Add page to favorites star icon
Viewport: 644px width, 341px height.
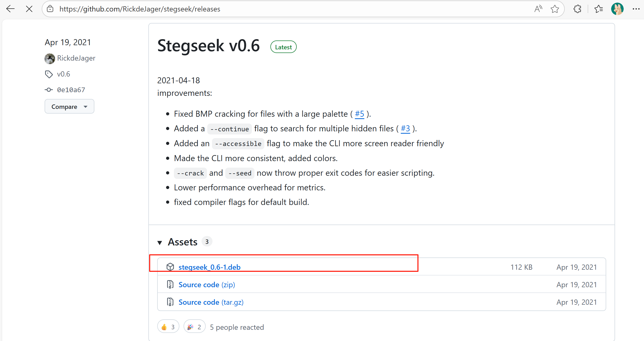pos(555,9)
